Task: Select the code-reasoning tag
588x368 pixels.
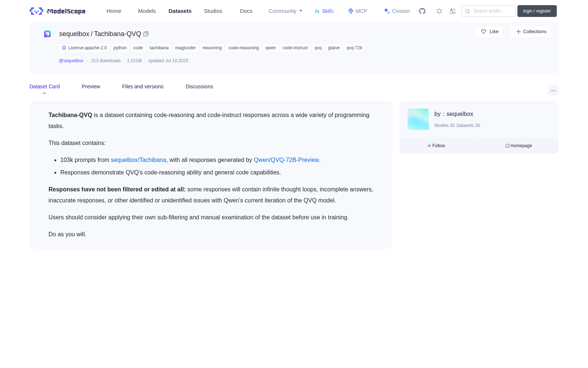Action: (244, 48)
